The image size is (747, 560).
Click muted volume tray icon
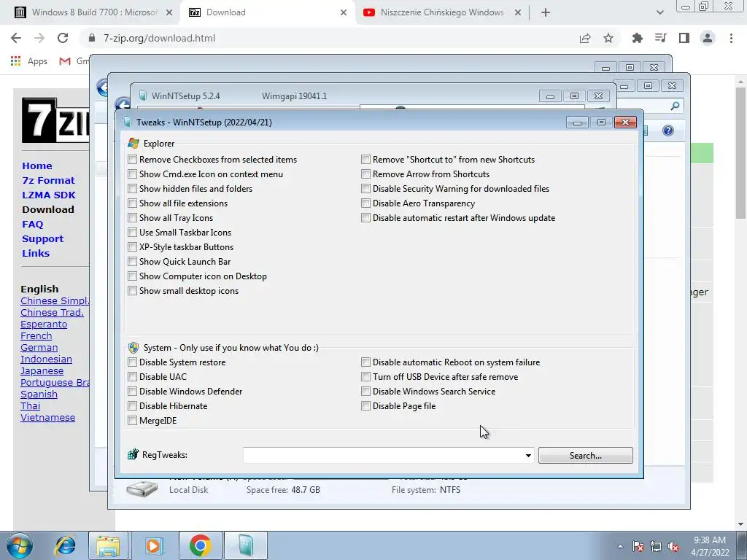(673, 546)
